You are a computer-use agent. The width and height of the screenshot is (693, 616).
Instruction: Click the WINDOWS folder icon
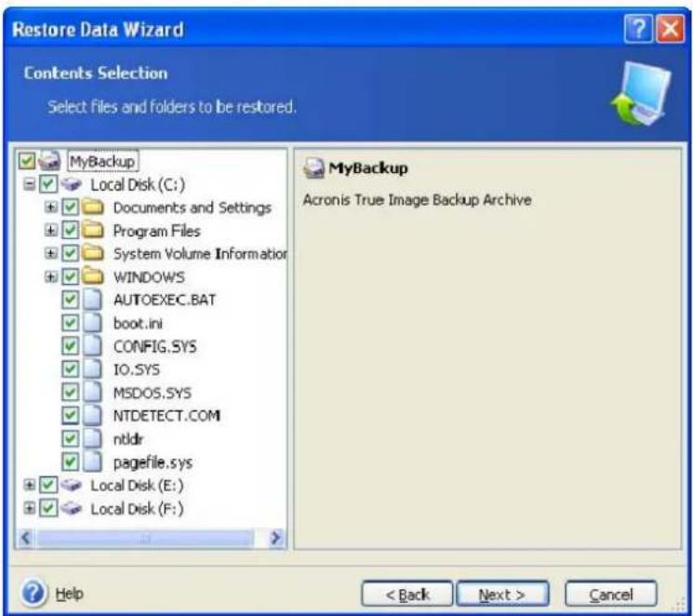coord(93,276)
